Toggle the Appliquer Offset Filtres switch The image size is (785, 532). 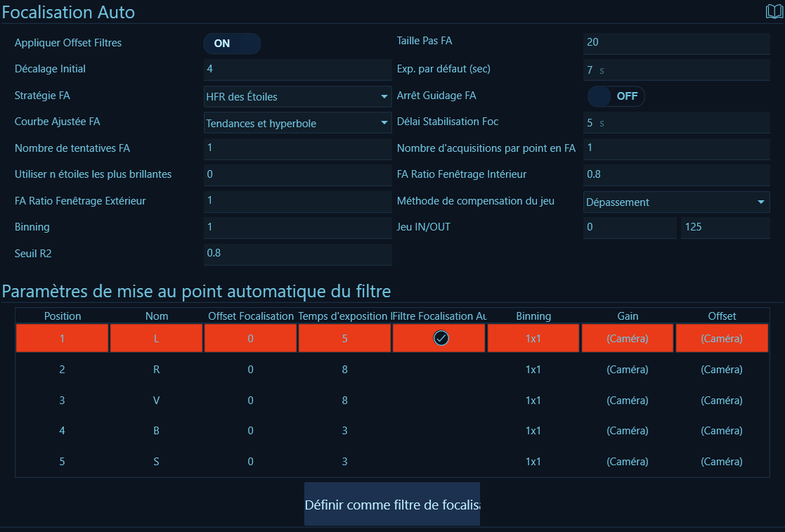pos(232,44)
